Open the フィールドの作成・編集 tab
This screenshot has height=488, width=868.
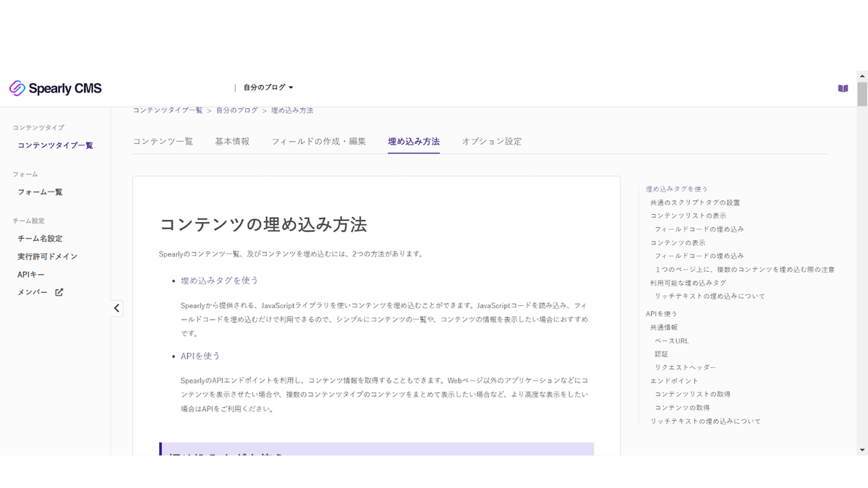tap(319, 142)
